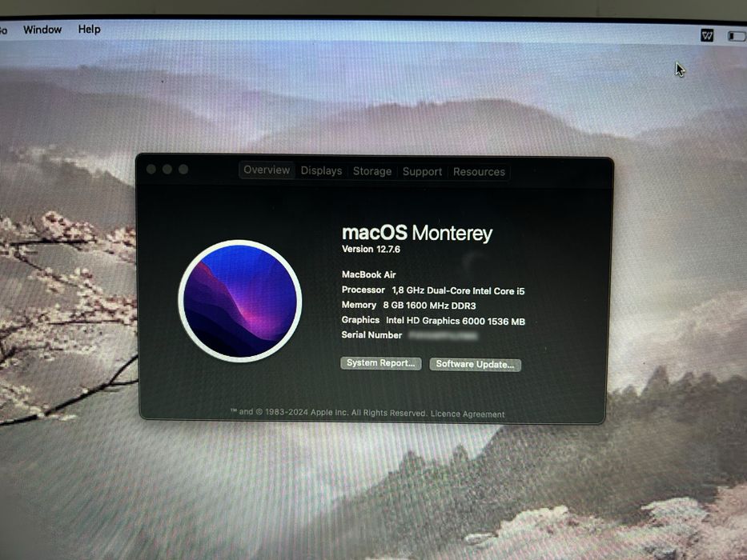This screenshot has width=747, height=560.
Task: Open the Window menu in menu bar
Action: click(42, 30)
